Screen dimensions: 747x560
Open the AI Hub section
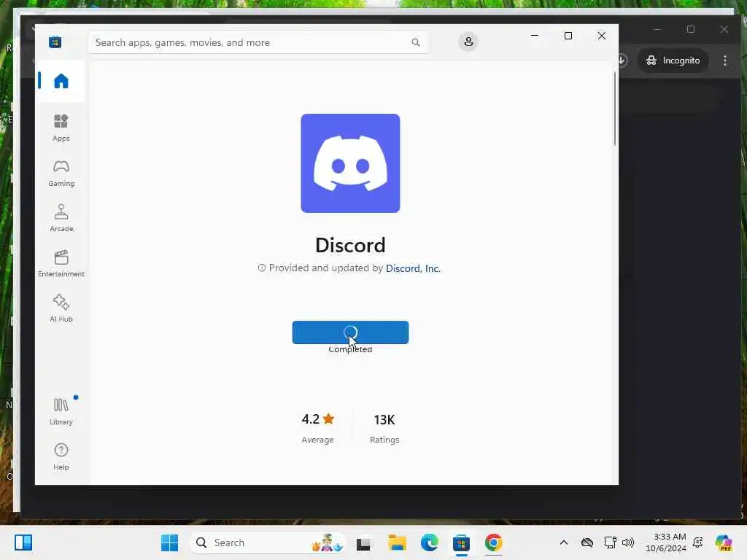[x=61, y=308]
